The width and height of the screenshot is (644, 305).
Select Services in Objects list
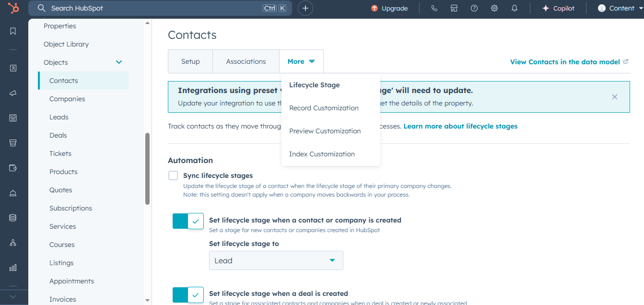pyautogui.click(x=63, y=226)
